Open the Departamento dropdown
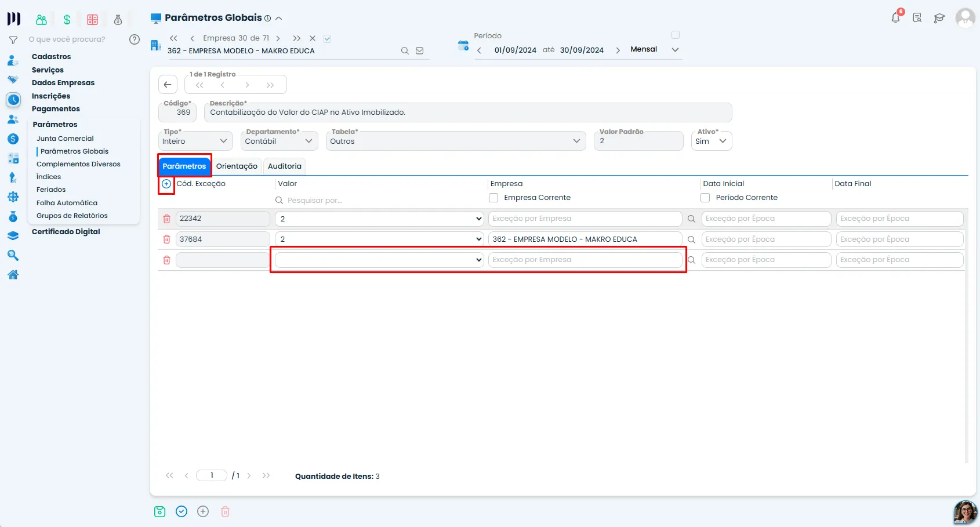 pos(279,141)
